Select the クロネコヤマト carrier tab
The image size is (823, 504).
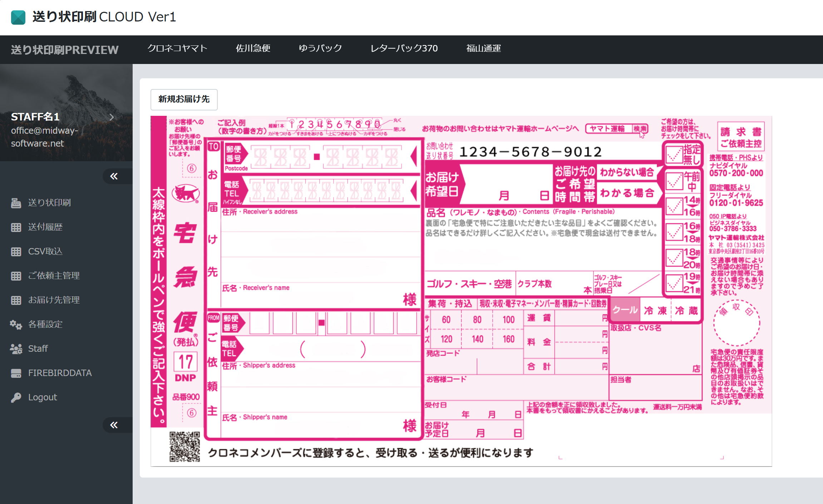(x=177, y=48)
